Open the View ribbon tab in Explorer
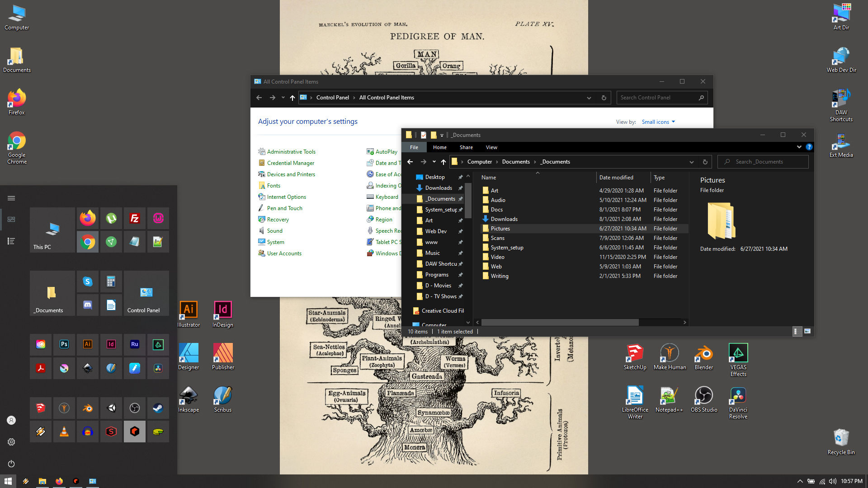Viewport: 868px width, 488px height. pyautogui.click(x=491, y=147)
